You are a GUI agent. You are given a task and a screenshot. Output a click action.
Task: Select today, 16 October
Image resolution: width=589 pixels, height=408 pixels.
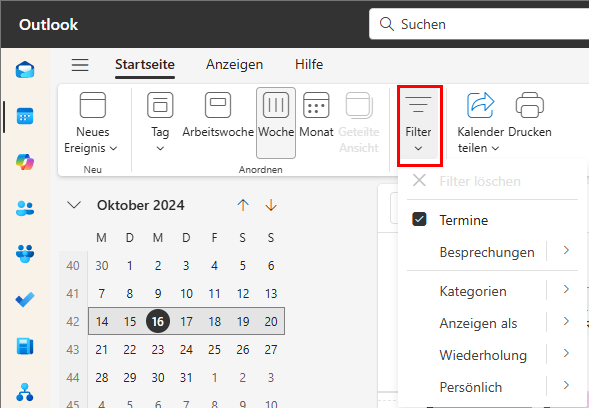[158, 321]
